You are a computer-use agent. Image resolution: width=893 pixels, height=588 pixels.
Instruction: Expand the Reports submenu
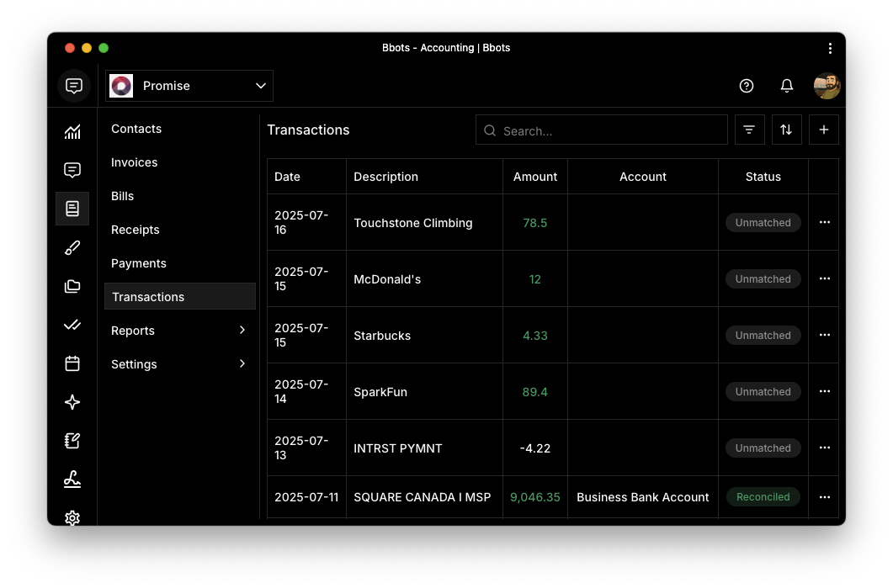coord(242,330)
